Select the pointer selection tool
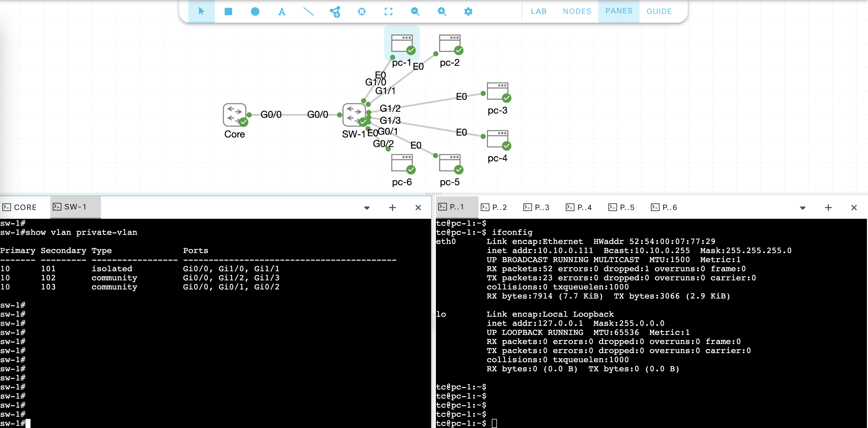Viewport: 868px width, 428px height. [x=201, y=12]
